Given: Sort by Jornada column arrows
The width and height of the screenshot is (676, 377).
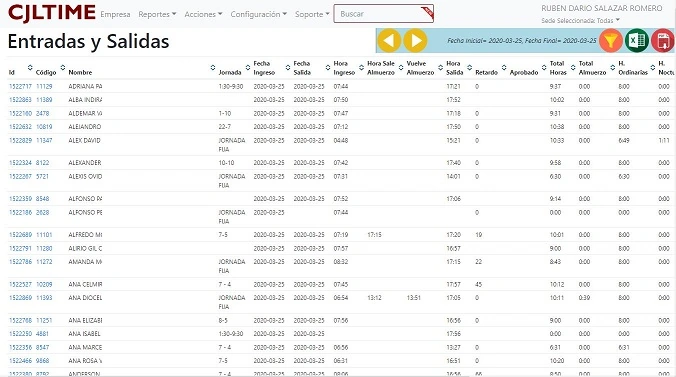Looking at the screenshot, I should [x=248, y=67].
